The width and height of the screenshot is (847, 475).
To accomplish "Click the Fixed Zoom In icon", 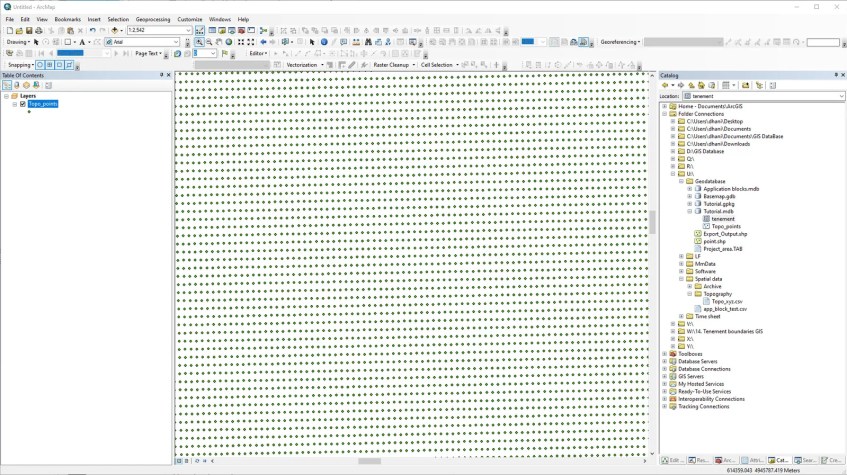I will pyautogui.click(x=241, y=42).
